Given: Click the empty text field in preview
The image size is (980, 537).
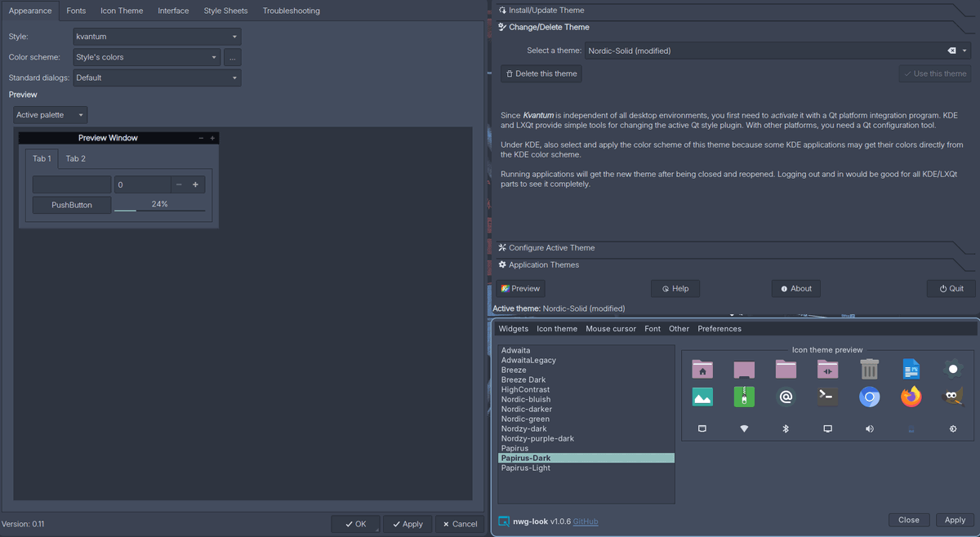Looking at the screenshot, I should [x=72, y=184].
